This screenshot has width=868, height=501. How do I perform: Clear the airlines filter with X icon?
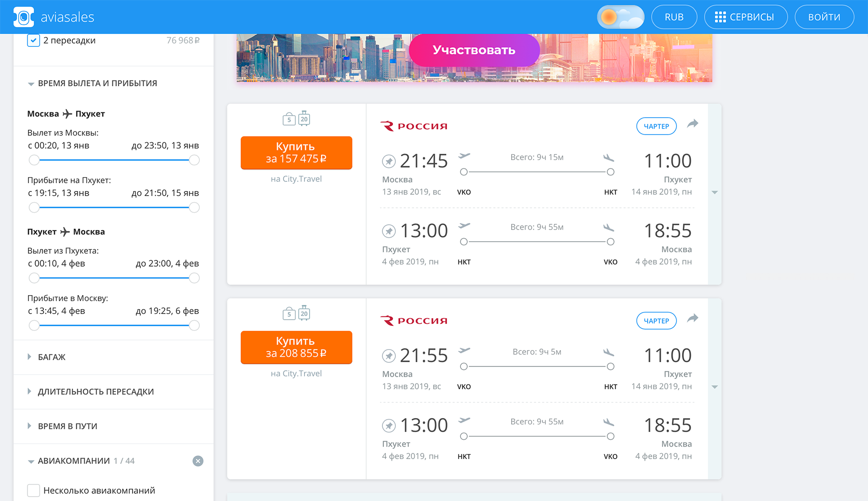point(198,461)
